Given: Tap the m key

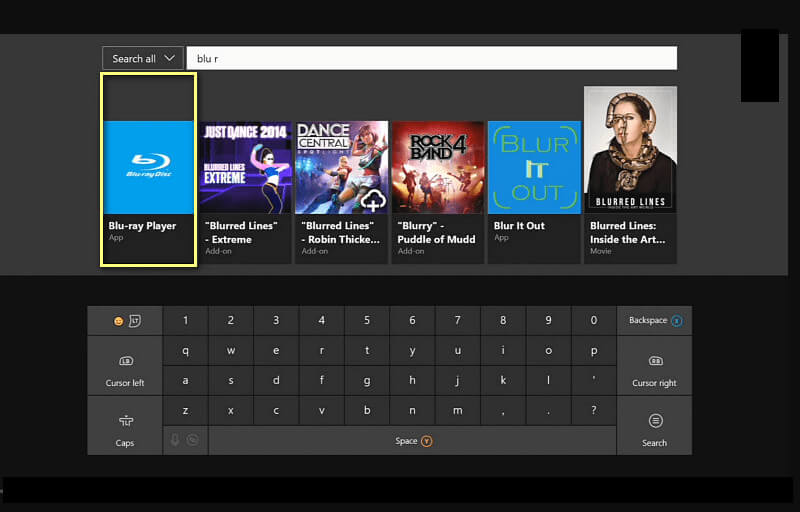Looking at the screenshot, I should [458, 411].
